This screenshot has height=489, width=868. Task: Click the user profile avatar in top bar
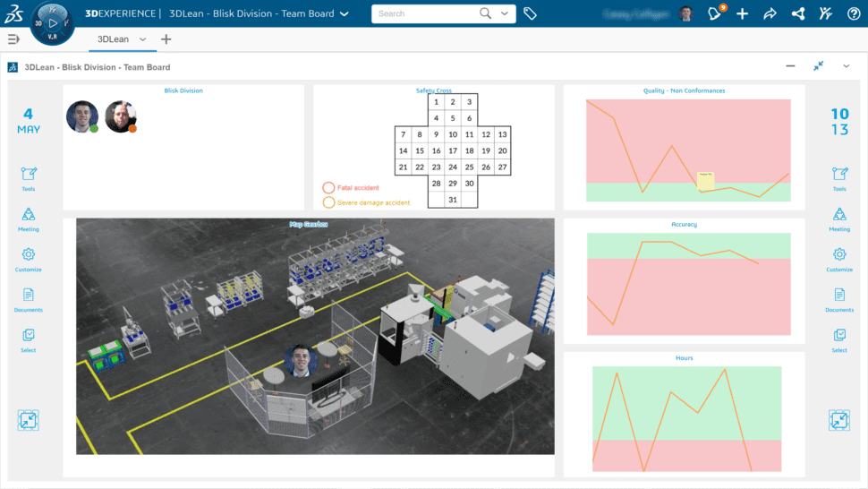pos(686,13)
